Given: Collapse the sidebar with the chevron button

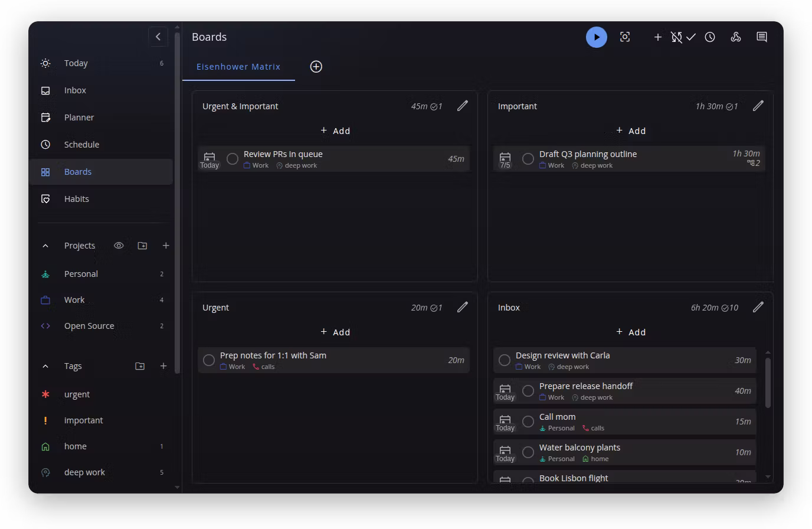Looking at the screenshot, I should click(158, 37).
